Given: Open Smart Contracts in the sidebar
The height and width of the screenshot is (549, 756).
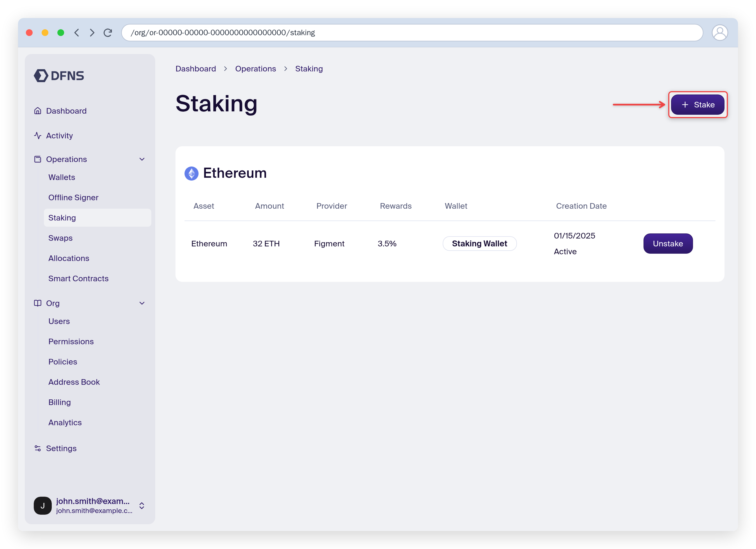Looking at the screenshot, I should coord(78,278).
